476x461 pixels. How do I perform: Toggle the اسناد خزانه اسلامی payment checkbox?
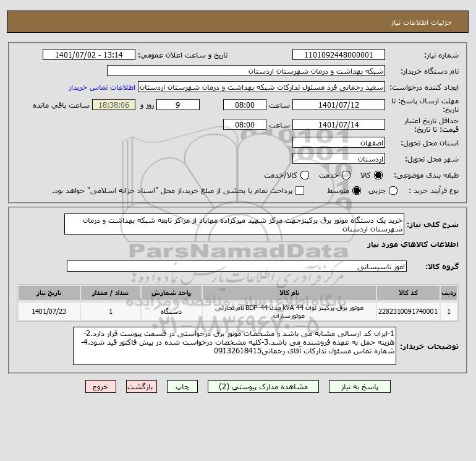click(x=300, y=191)
